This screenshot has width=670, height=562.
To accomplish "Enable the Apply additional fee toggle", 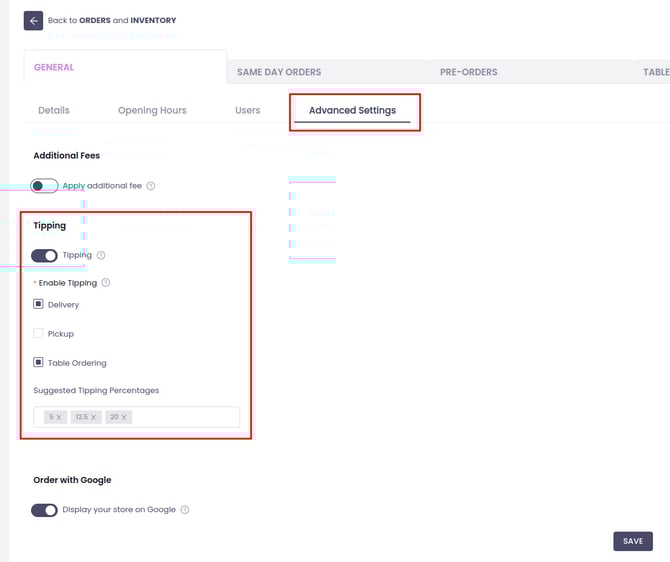I will click(44, 186).
